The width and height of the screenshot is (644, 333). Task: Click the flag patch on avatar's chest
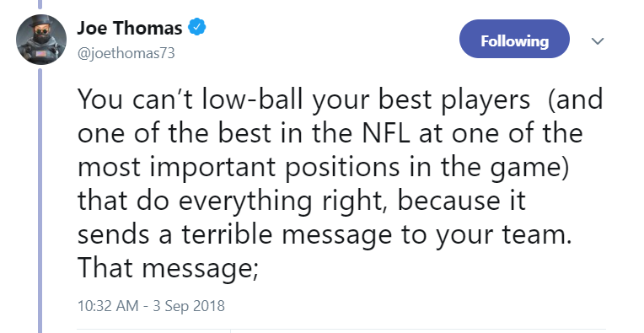pyautogui.click(x=40, y=53)
